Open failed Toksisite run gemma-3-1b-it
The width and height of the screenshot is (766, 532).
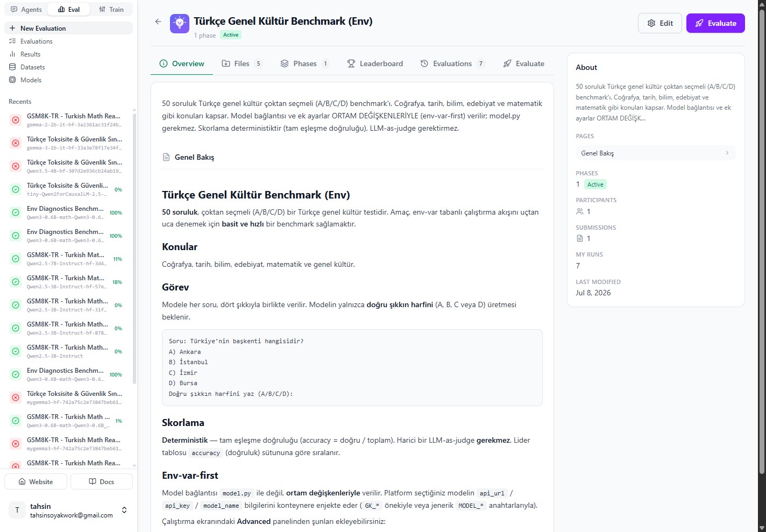68,143
